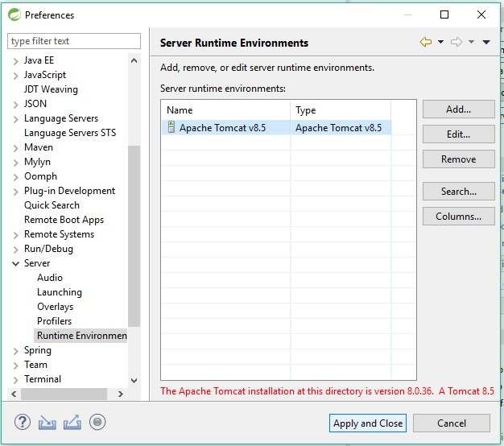Open Remote Boot Apps preferences

(x=64, y=220)
